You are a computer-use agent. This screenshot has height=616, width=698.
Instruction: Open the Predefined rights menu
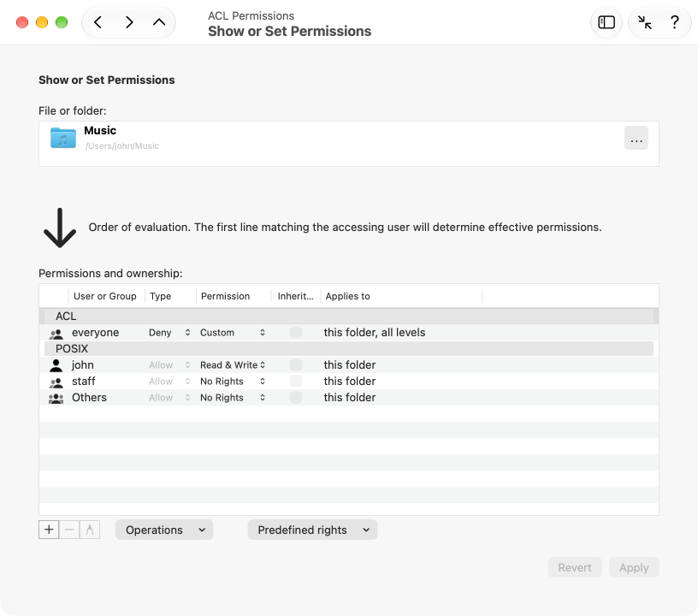tap(312, 530)
